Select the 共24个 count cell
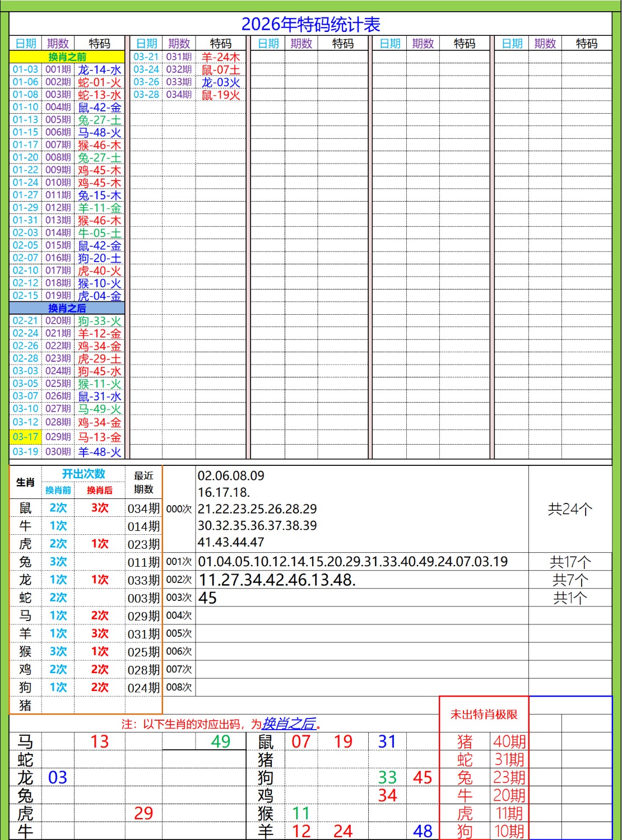The image size is (622, 840). pos(570,509)
